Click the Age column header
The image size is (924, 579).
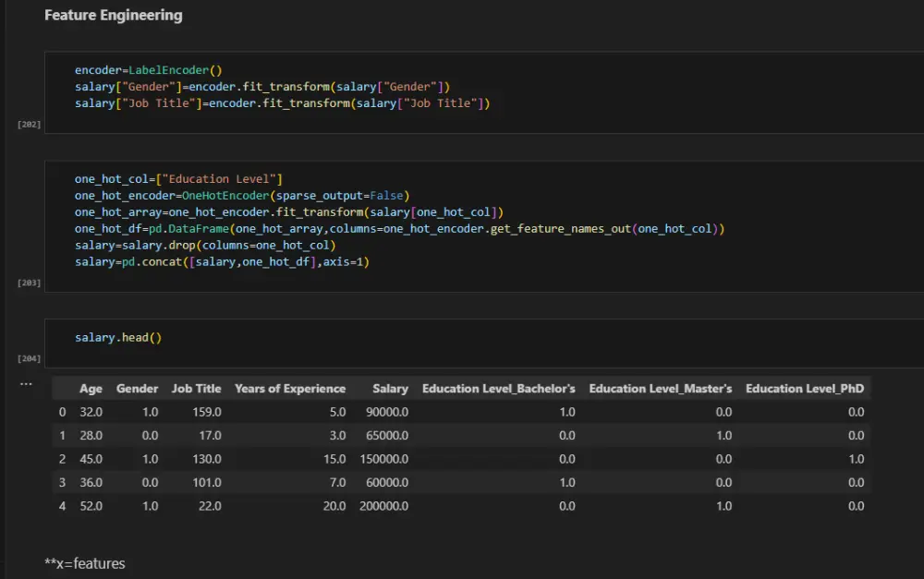tap(91, 389)
